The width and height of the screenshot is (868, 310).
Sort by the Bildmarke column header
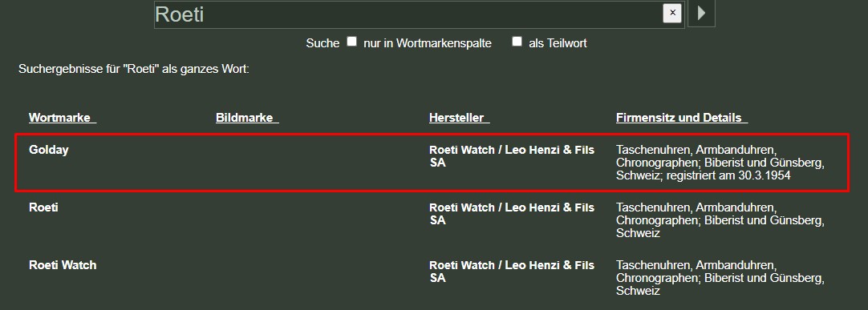[247, 118]
